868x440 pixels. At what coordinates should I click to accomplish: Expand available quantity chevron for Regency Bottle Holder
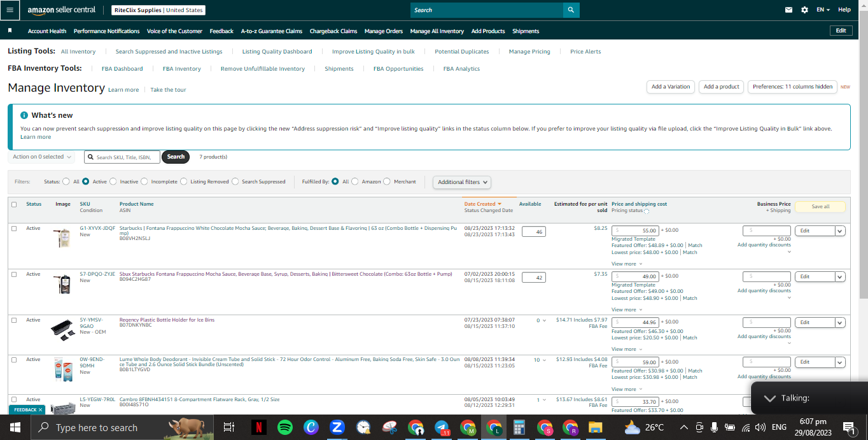pos(544,321)
